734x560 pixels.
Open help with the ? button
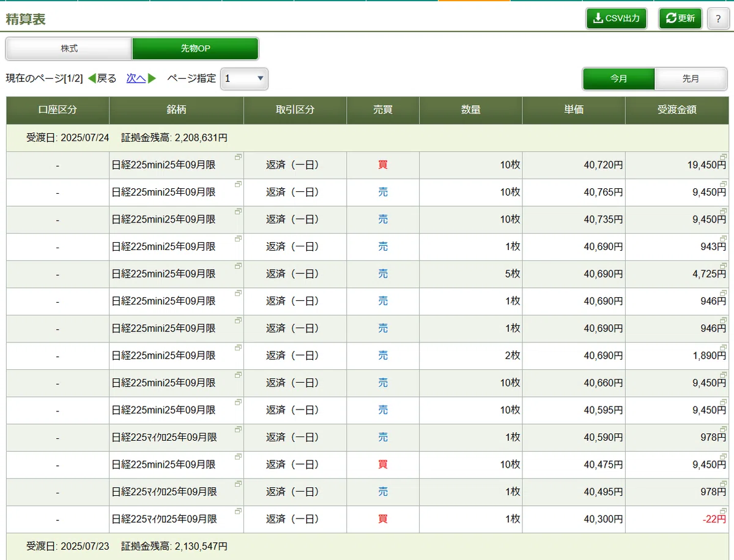(718, 18)
